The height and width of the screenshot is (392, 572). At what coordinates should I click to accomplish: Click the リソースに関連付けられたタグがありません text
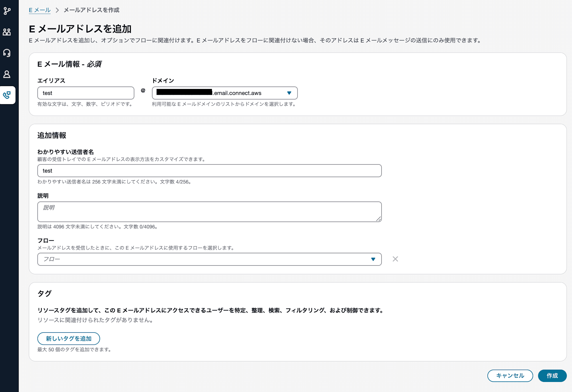tap(96, 320)
